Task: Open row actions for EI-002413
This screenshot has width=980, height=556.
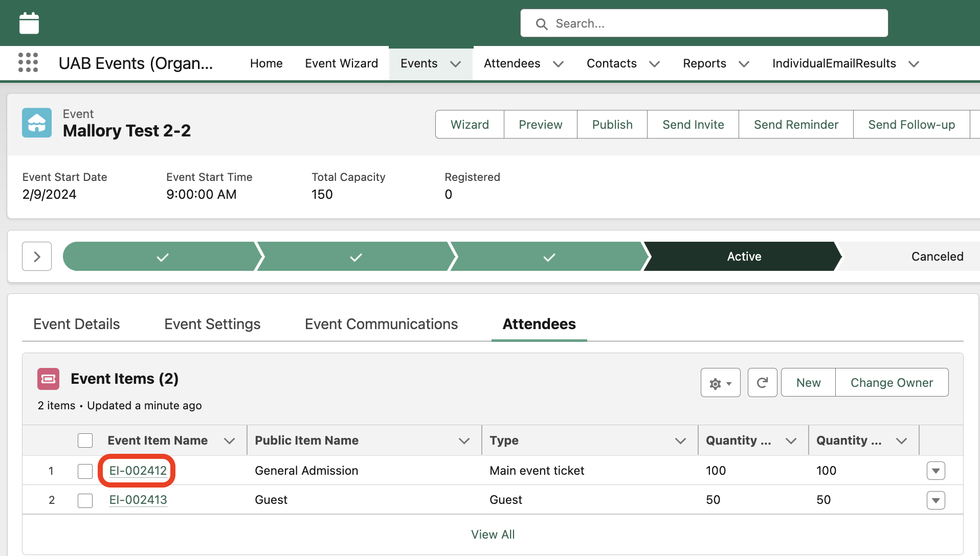Action: click(936, 500)
